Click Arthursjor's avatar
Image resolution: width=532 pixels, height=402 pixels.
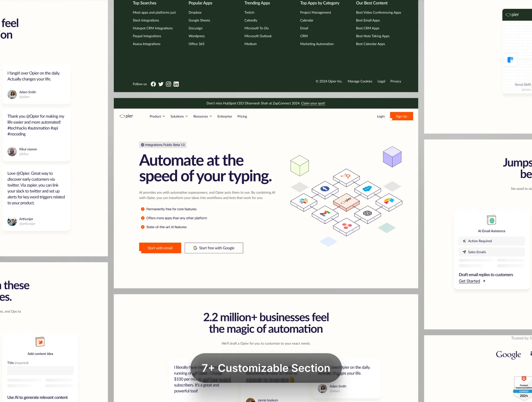click(12, 221)
